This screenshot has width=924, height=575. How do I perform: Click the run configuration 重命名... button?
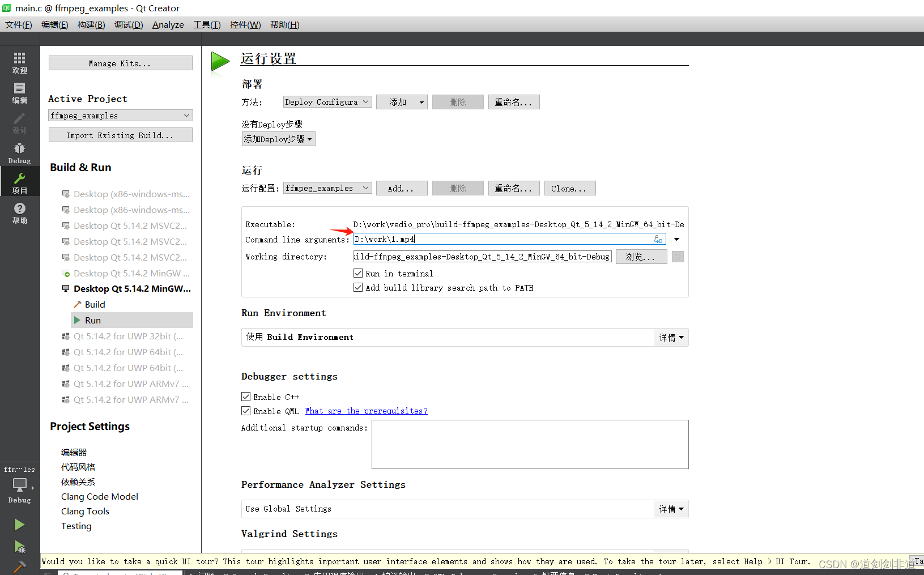(x=514, y=188)
